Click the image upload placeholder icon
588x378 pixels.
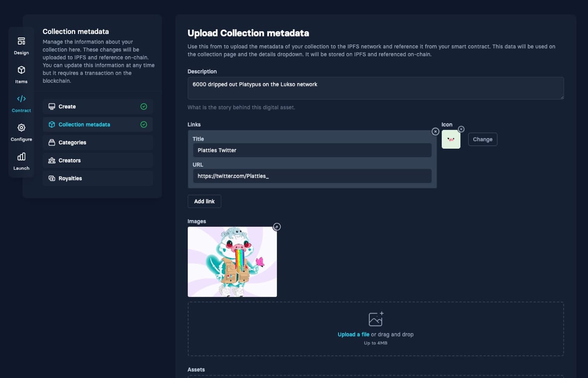click(375, 319)
